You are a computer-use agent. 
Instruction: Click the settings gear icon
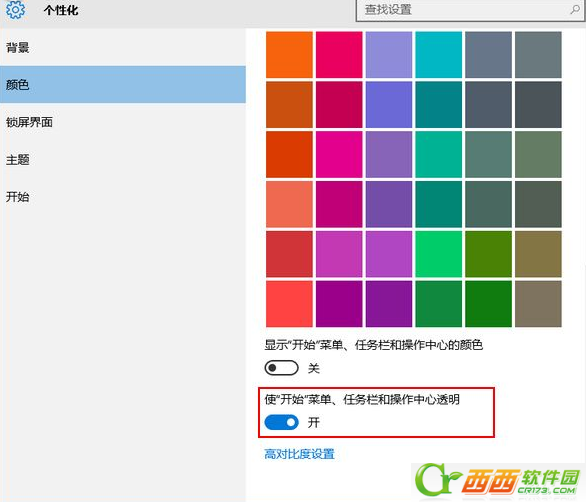(15, 9)
